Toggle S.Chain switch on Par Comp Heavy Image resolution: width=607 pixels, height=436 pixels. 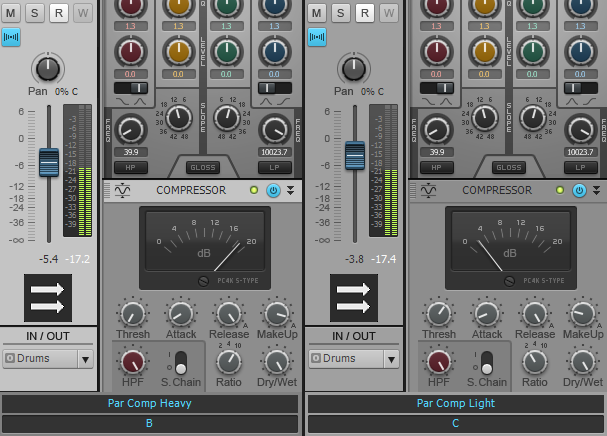[x=180, y=362]
